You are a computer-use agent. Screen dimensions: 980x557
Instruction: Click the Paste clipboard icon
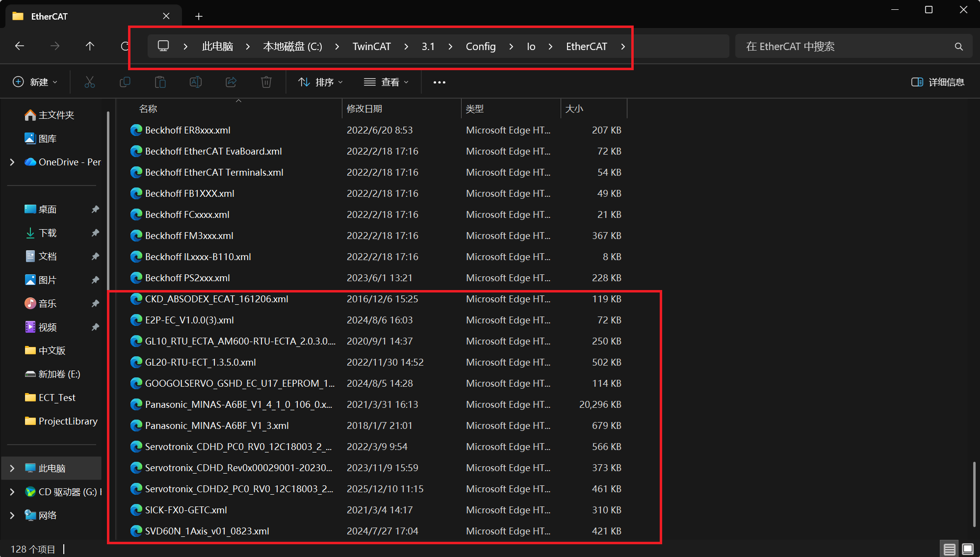[x=160, y=82]
